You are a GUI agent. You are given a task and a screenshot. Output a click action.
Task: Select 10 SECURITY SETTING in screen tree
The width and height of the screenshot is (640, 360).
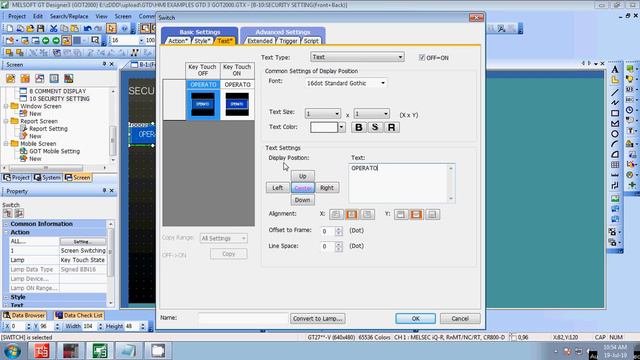pyautogui.click(x=59, y=99)
